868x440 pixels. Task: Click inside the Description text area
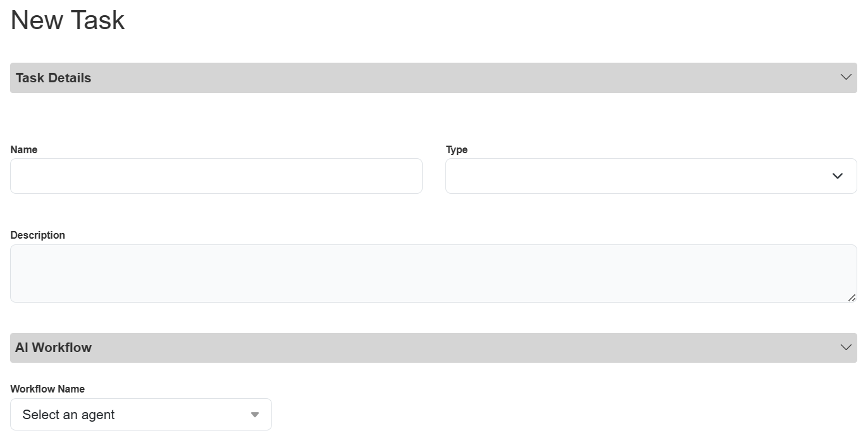tap(433, 273)
